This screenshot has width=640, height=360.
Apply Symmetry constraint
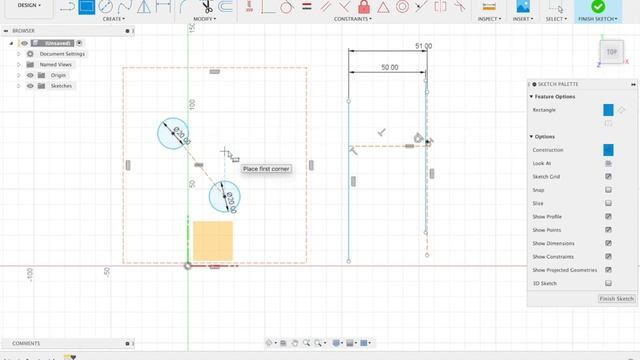[x=440, y=7]
